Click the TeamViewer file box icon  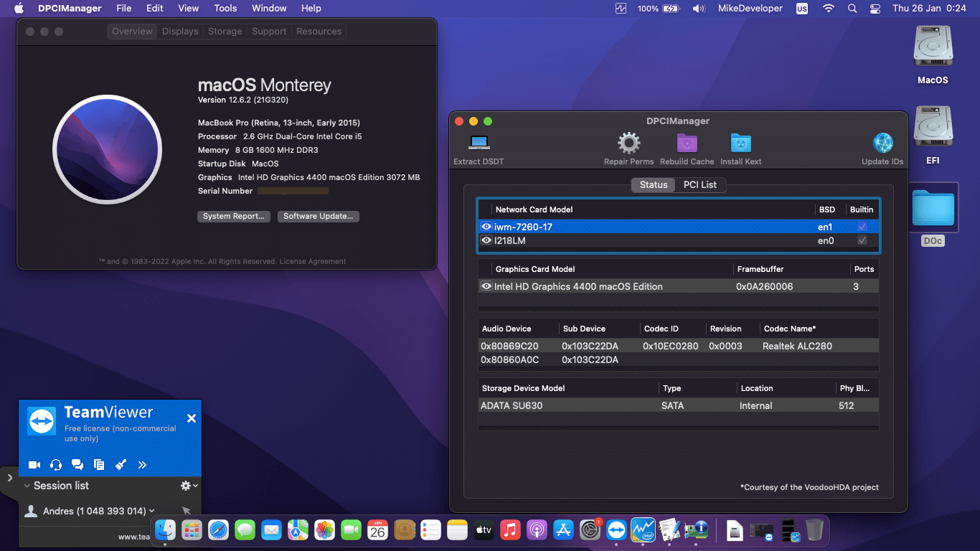99,465
